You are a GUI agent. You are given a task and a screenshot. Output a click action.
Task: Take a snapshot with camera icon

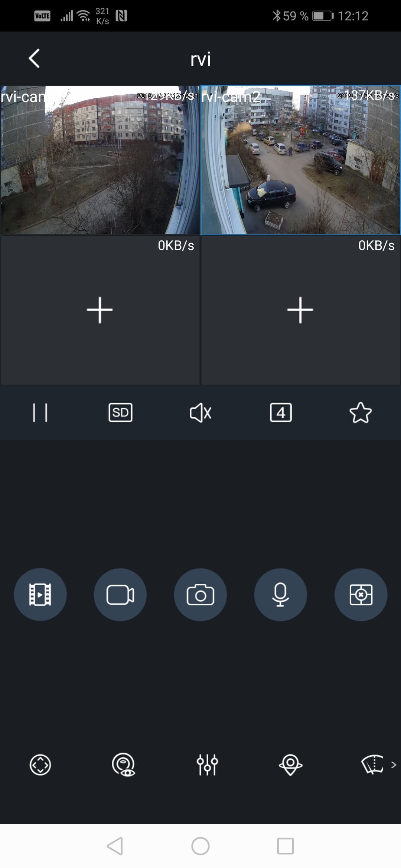(200, 595)
